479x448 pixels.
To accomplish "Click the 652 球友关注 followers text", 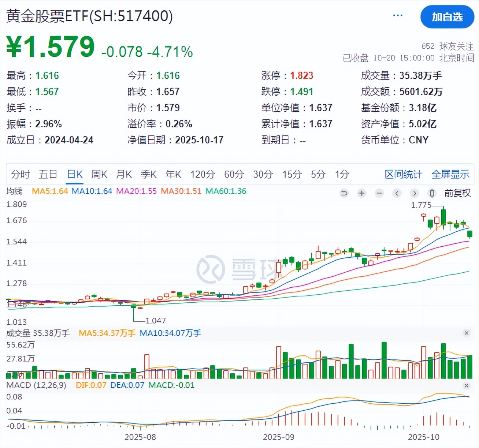I will tap(448, 46).
